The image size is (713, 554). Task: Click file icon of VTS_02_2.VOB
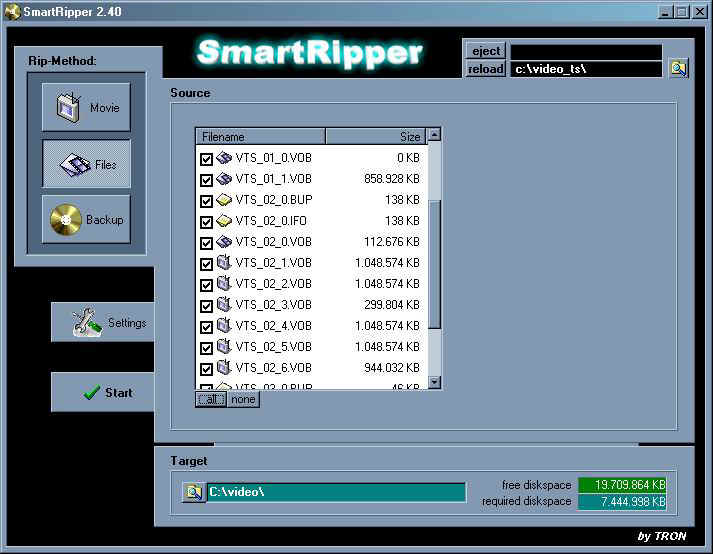[x=224, y=283]
